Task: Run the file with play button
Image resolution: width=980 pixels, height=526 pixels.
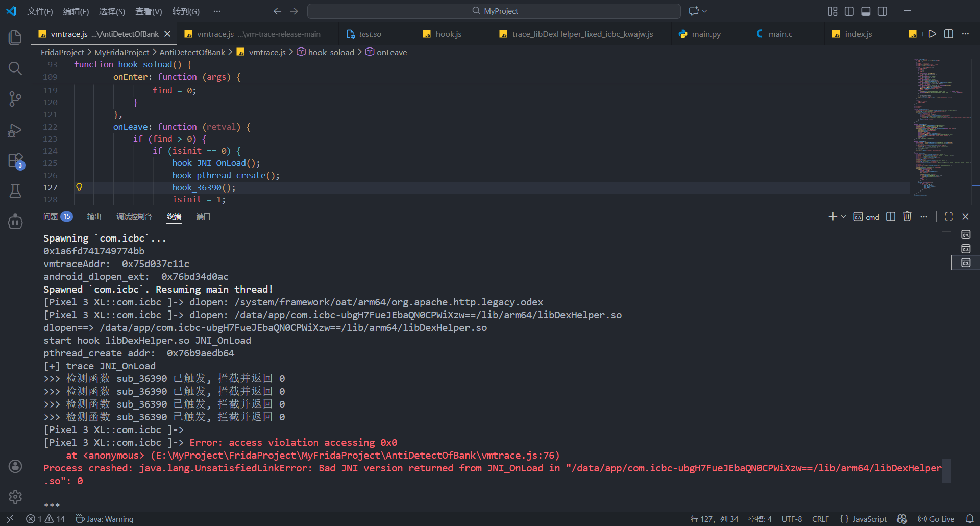Action: [933, 34]
